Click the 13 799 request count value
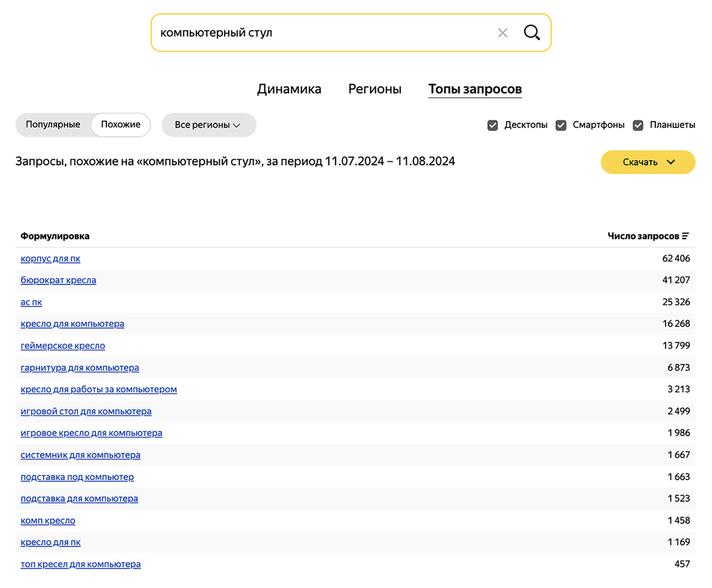Image resolution: width=712 pixels, height=588 pixels. pyautogui.click(x=676, y=346)
